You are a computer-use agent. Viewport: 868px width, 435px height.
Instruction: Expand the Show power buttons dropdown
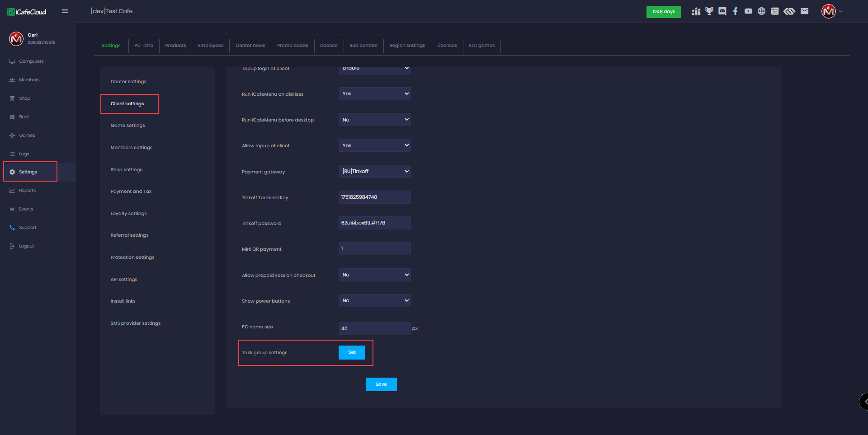coord(374,300)
